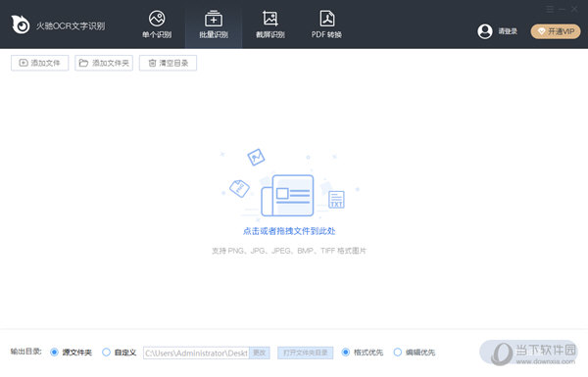The height and width of the screenshot is (377, 588).
Task: Click the picture icon above the illustration
Action: pyautogui.click(x=256, y=158)
